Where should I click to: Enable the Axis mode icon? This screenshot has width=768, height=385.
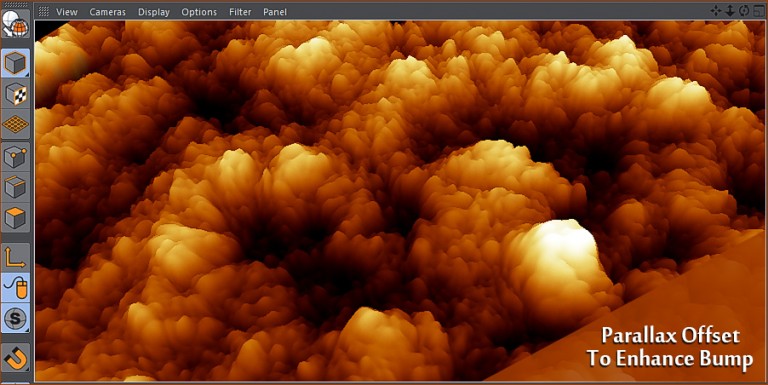pyautogui.click(x=15, y=257)
